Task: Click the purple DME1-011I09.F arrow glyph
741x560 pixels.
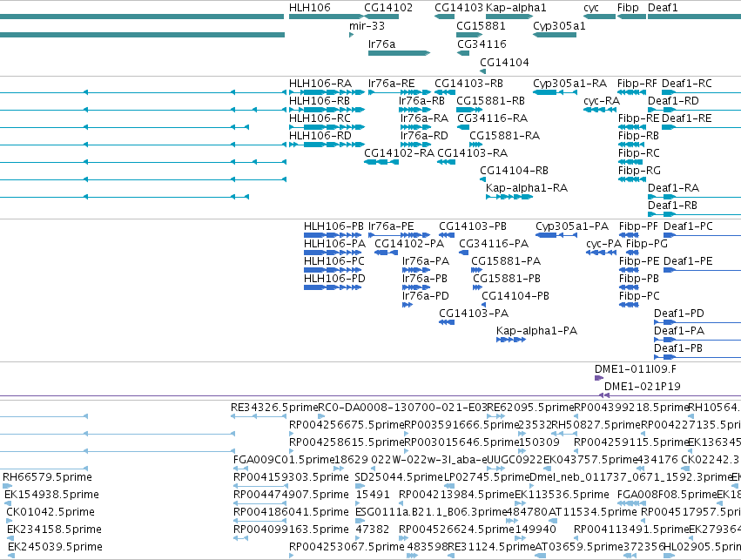Action: click(599, 378)
